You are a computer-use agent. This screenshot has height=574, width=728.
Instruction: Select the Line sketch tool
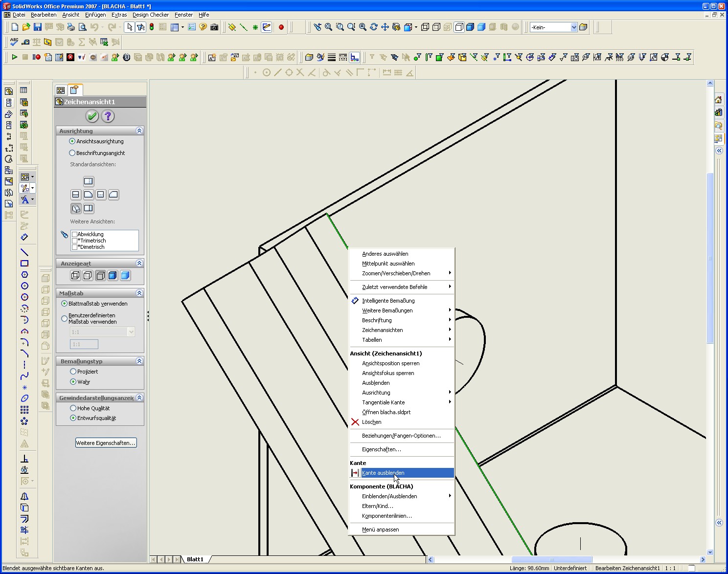24,252
